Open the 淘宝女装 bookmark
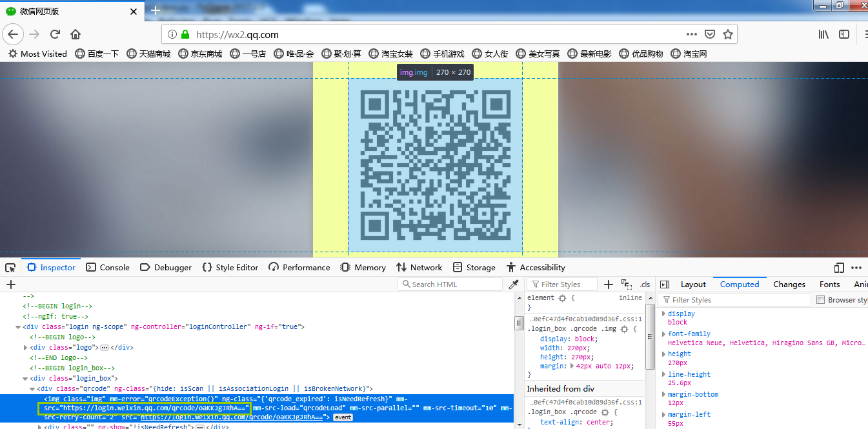This screenshot has height=429, width=868. (x=391, y=54)
